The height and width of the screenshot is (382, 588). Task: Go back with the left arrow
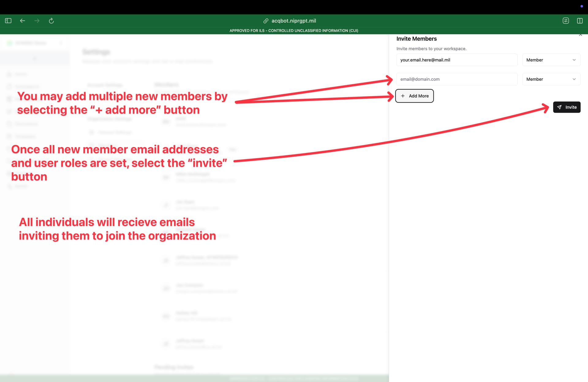point(22,21)
